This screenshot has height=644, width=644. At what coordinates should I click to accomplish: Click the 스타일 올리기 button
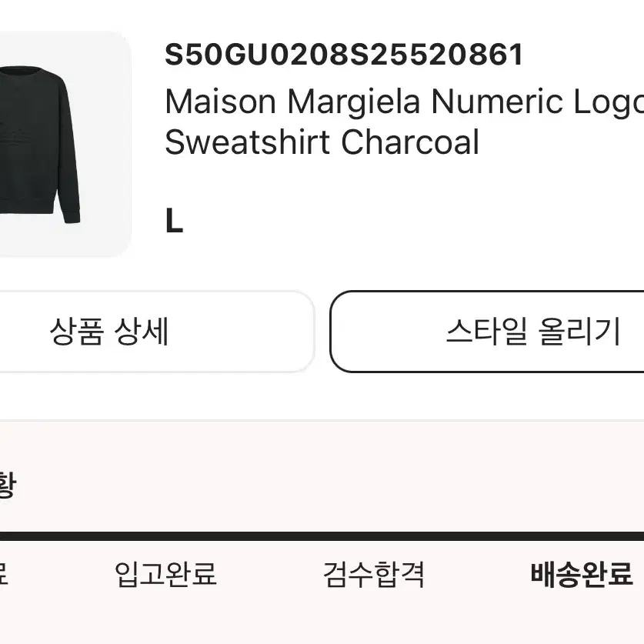click(487, 332)
